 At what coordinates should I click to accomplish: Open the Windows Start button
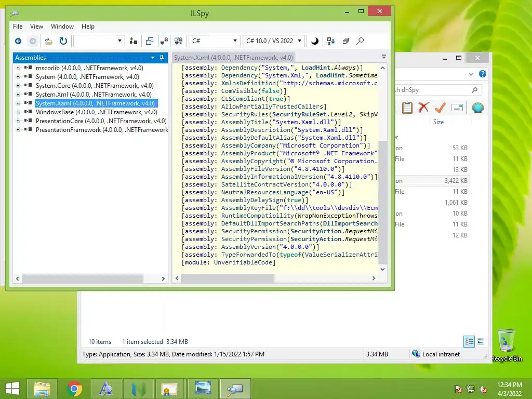point(12,389)
